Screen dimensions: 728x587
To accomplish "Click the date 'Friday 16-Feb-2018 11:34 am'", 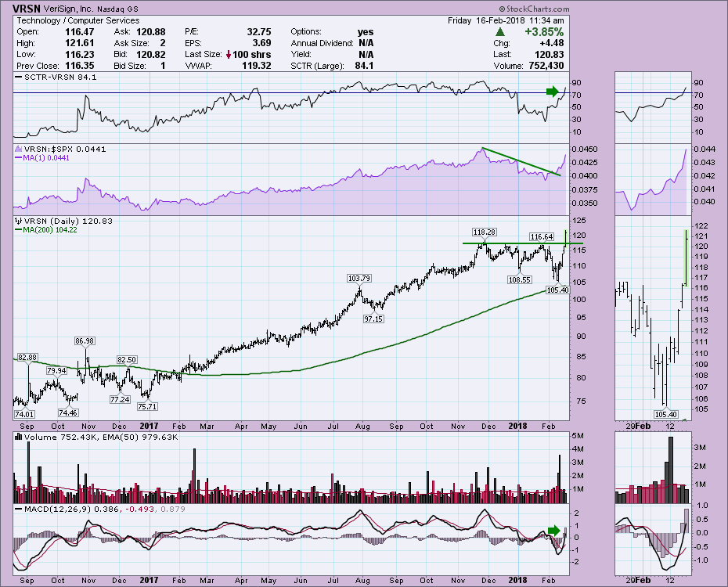I will tap(506, 20).
